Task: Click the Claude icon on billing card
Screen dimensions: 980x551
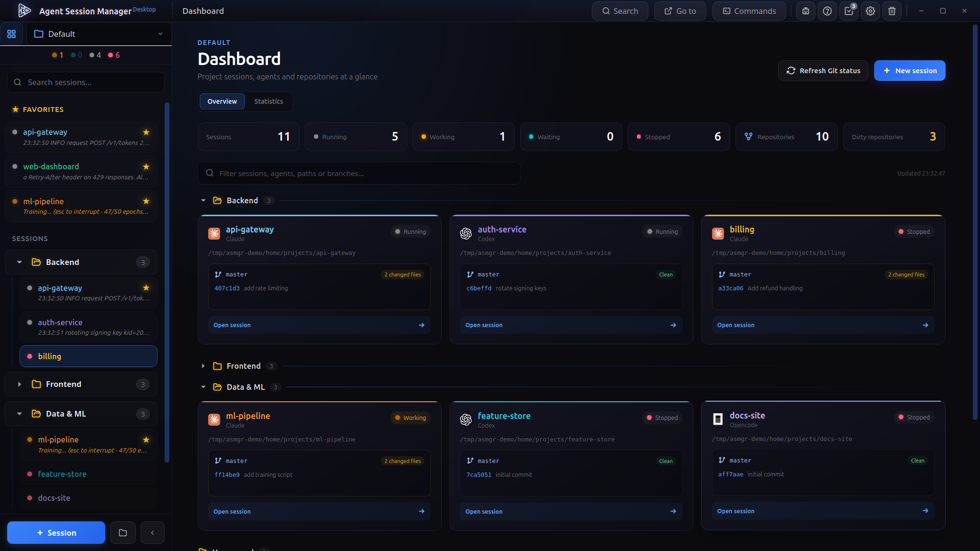Action: point(718,233)
